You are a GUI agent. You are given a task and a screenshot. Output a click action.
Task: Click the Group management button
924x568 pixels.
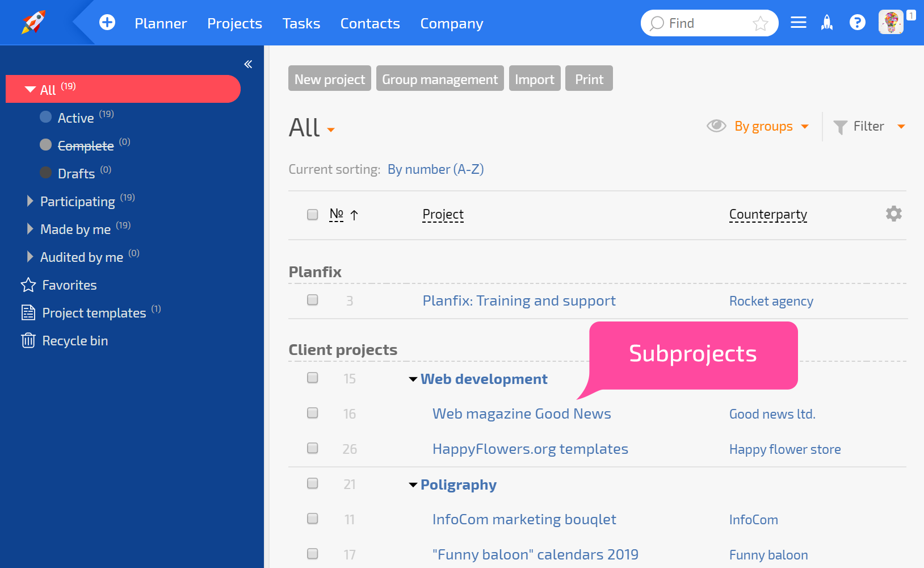click(x=440, y=78)
